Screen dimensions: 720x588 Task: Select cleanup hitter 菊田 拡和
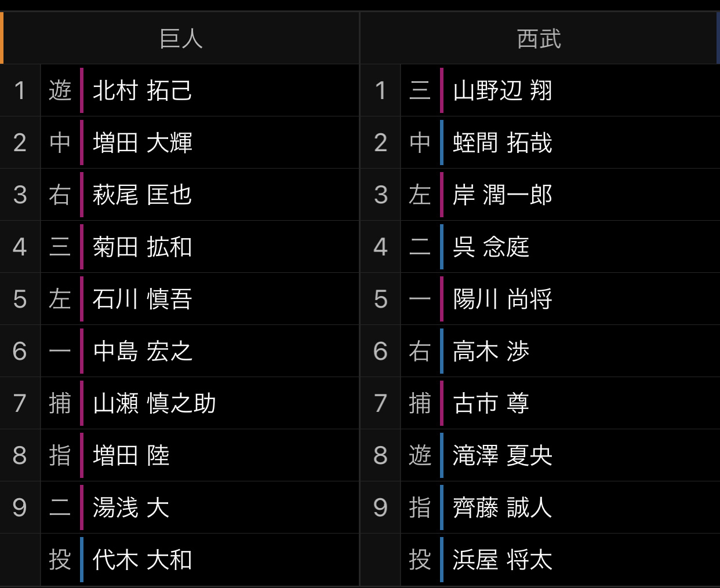(143, 247)
